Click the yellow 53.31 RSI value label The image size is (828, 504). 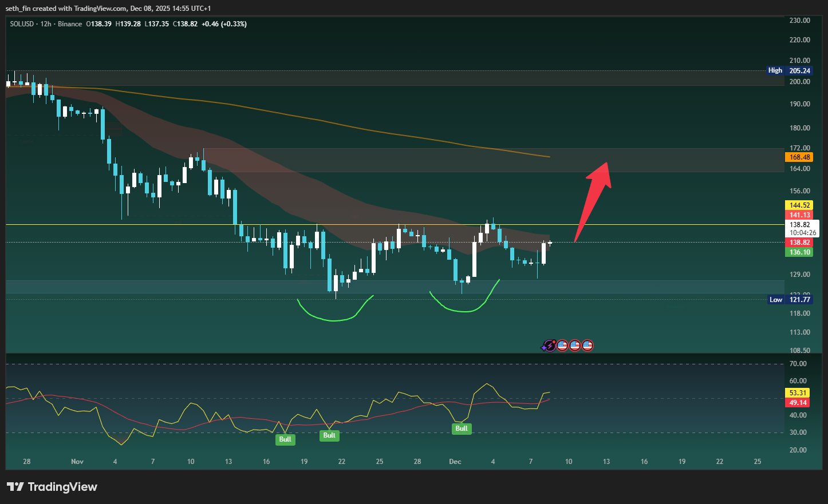(x=798, y=393)
